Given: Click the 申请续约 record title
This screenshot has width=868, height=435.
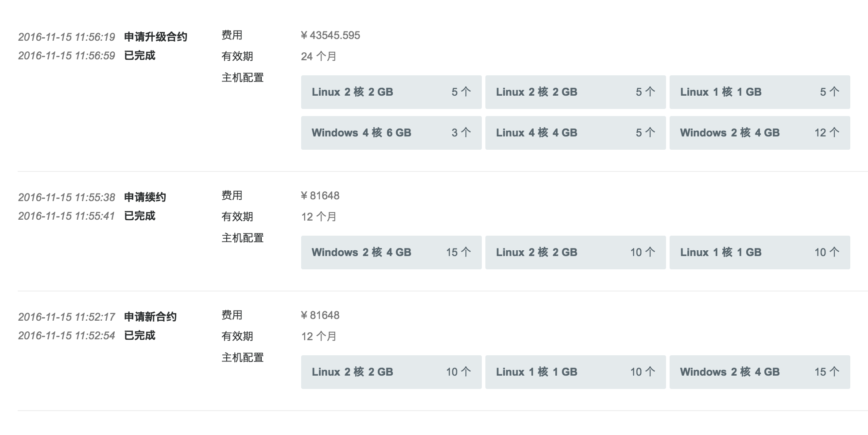Looking at the screenshot, I should pyautogui.click(x=145, y=197).
